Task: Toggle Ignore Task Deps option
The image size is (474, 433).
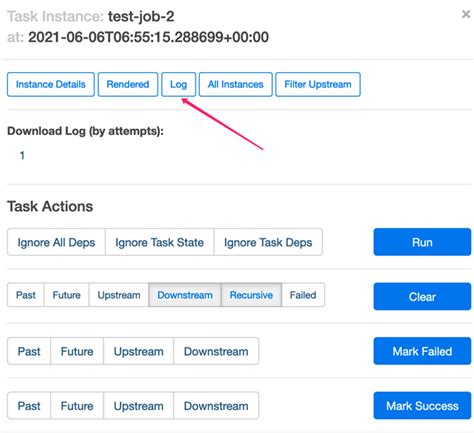Action: click(x=268, y=242)
